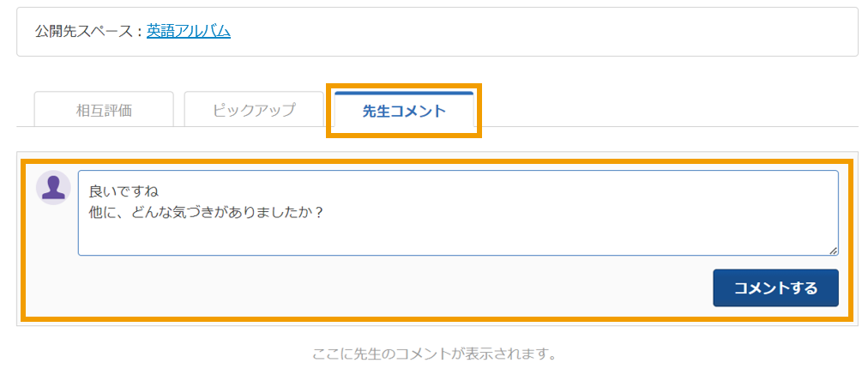Focus the teacher comment text area
868x369 pixels.
click(458, 213)
